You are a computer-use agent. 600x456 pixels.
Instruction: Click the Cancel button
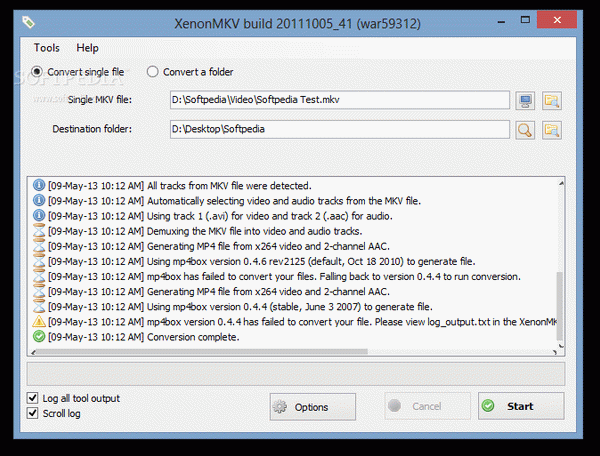point(427,406)
